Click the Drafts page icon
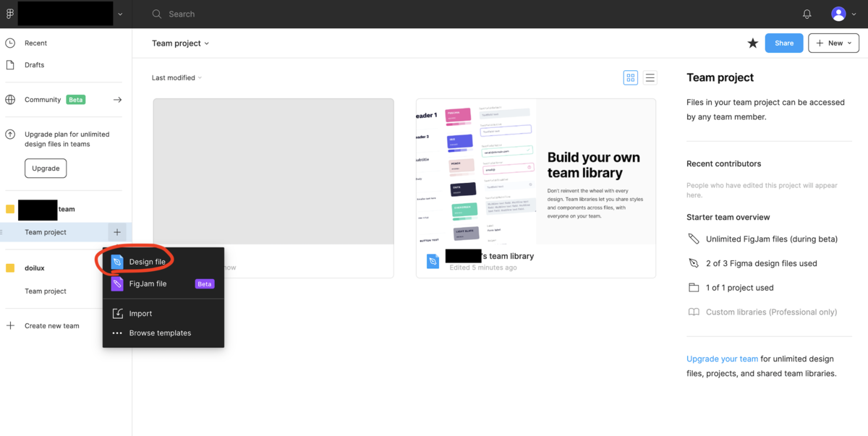This screenshot has width=868, height=436. [10, 65]
